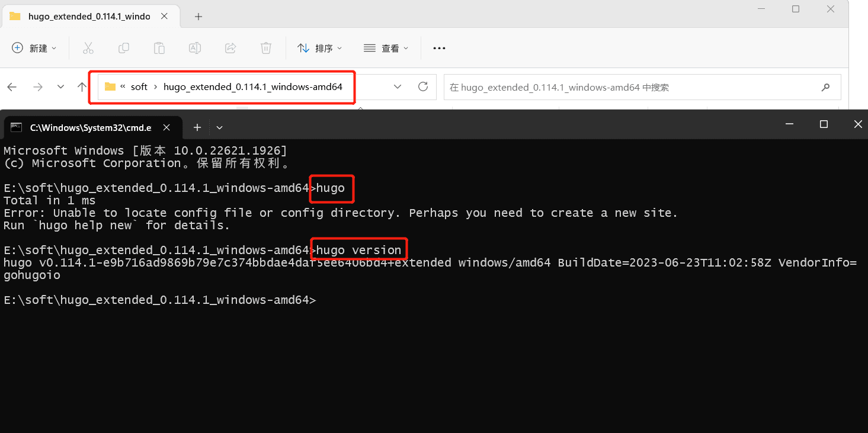Click the Paste icon in Explorer toolbar

(159, 48)
